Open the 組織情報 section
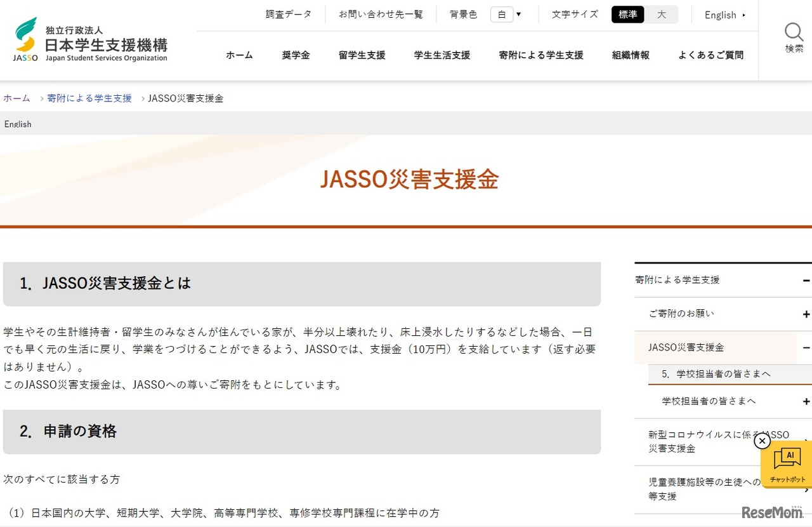Screen dimensions: 812x527 coord(630,55)
